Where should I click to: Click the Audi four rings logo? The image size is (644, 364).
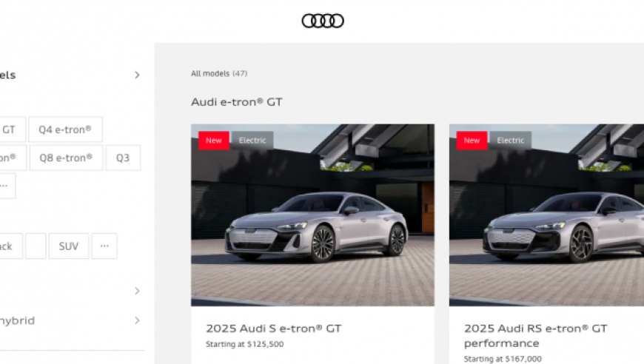[x=323, y=21]
